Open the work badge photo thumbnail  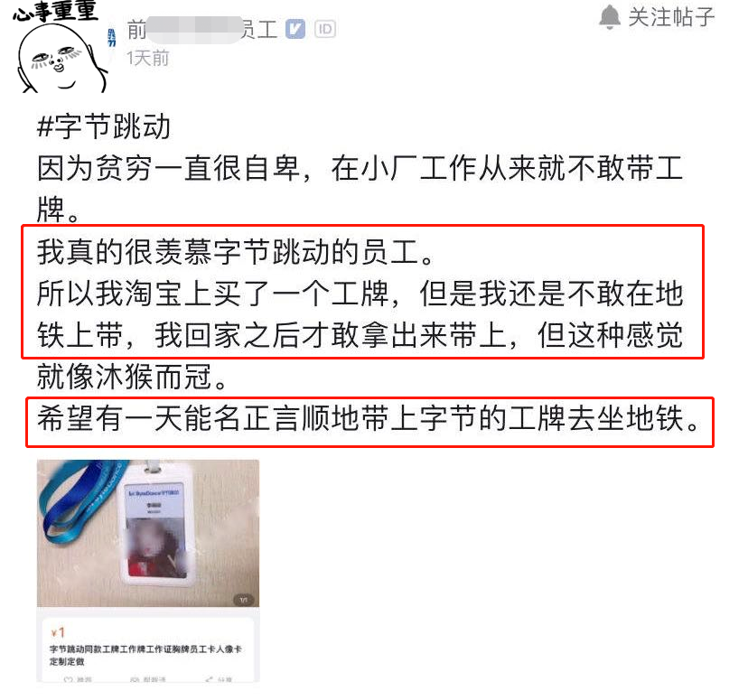[148, 533]
